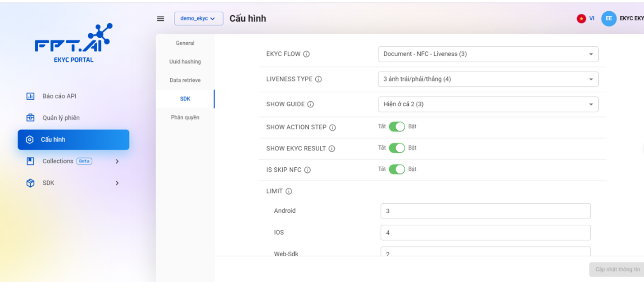Open the Data retrieve tab
644x282 pixels.
[x=185, y=80]
